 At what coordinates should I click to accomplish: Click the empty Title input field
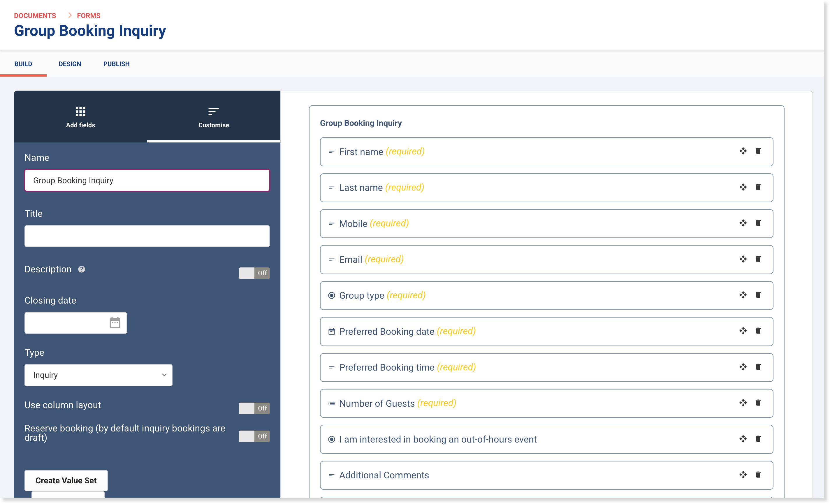(x=147, y=236)
